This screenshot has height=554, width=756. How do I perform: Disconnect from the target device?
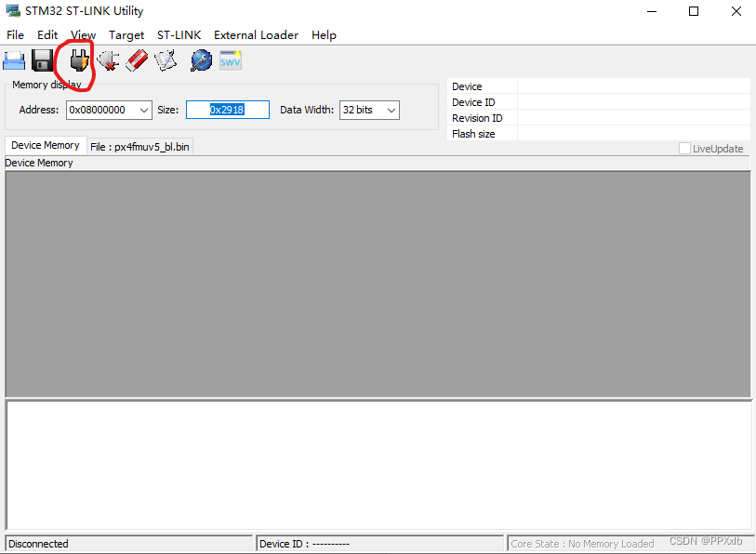(108, 59)
